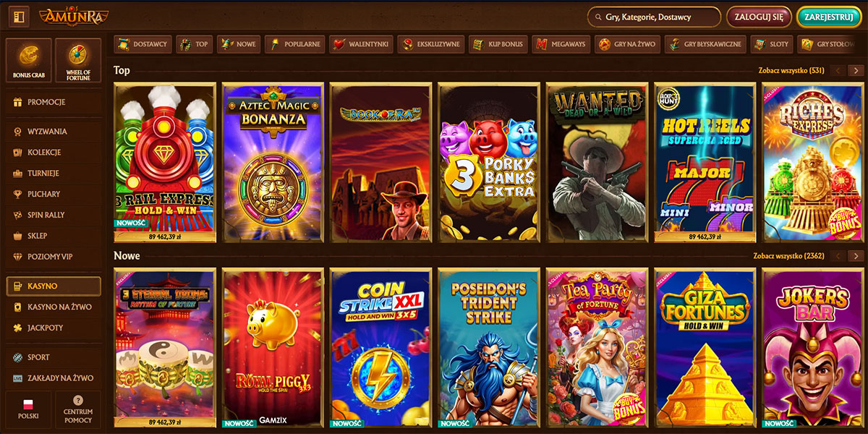Open the Polski language selector

[29, 410]
